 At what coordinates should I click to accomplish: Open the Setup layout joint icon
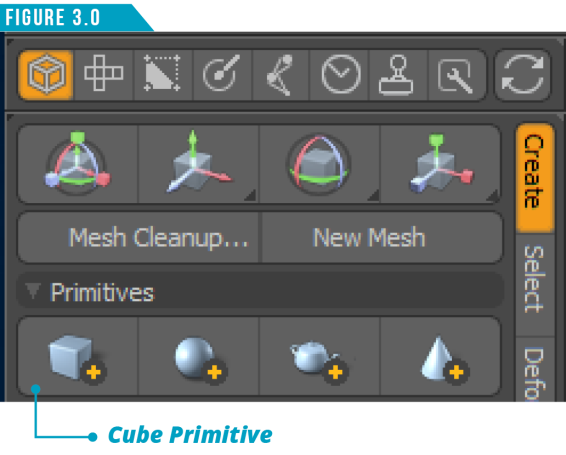point(280,75)
